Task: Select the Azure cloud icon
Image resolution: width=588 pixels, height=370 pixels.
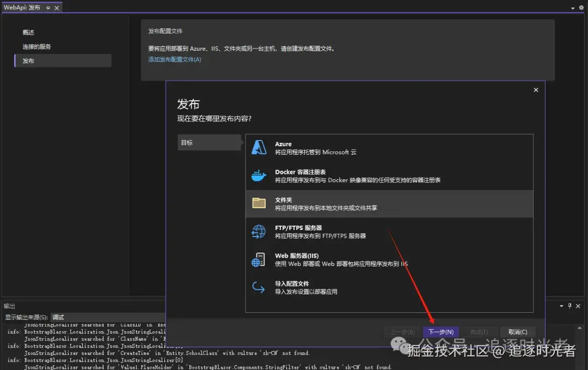Action: (259, 148)
